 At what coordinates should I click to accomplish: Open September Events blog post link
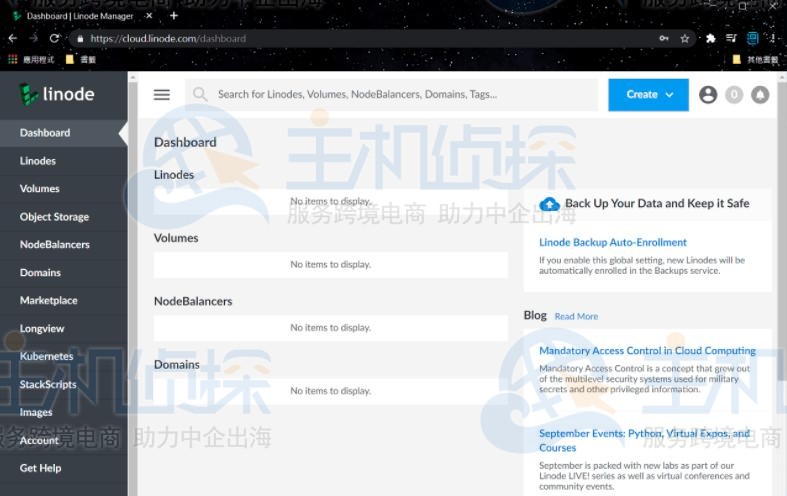click(644, 440)
